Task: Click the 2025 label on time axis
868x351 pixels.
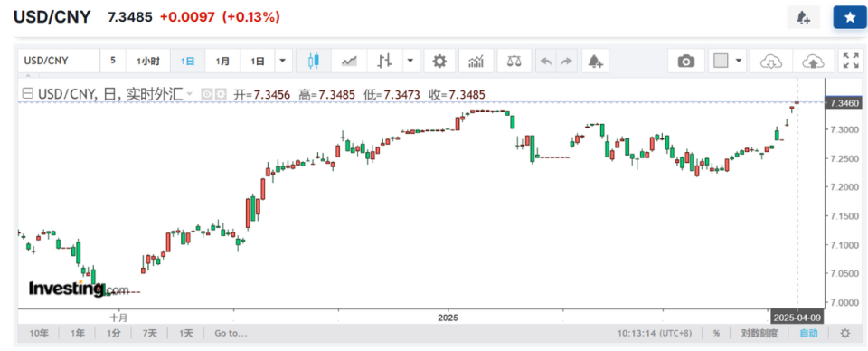Action: (x=448, y=318)
